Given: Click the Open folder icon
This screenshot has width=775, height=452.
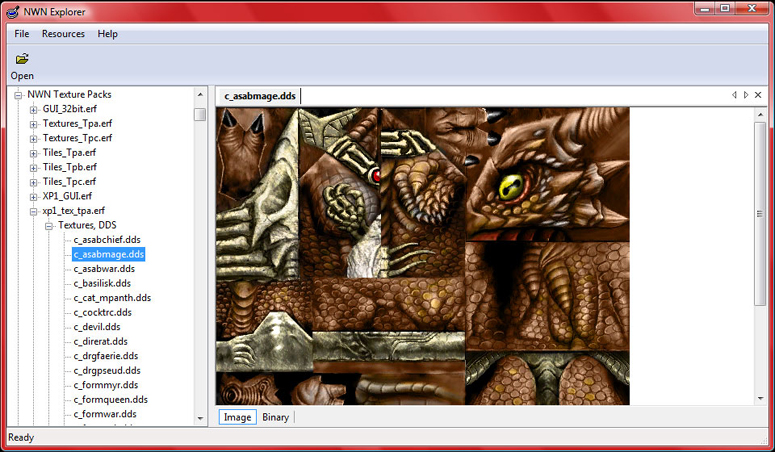Looking at the screenshot, I should point(22,59).
